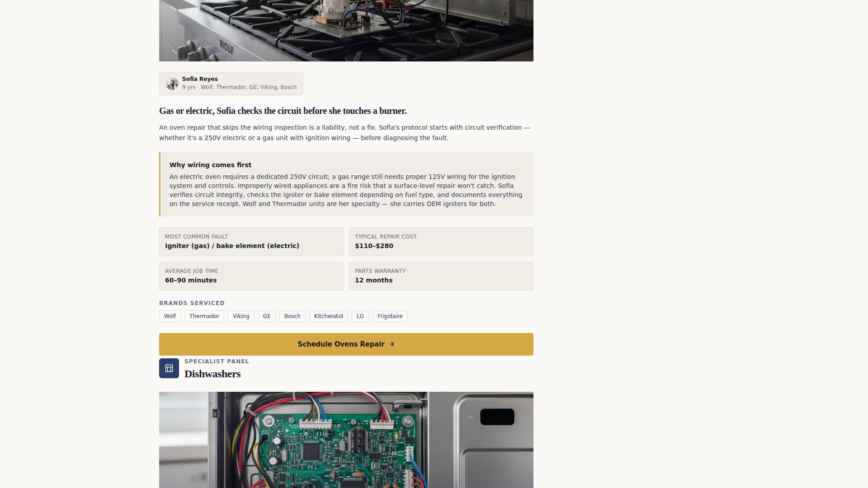Click the Dishwashers heading
Screen dimensions: 868x488
[x=212, y=374]
